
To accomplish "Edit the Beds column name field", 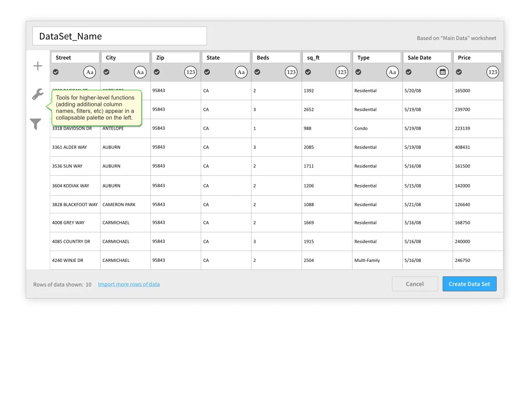I will 276,58.
